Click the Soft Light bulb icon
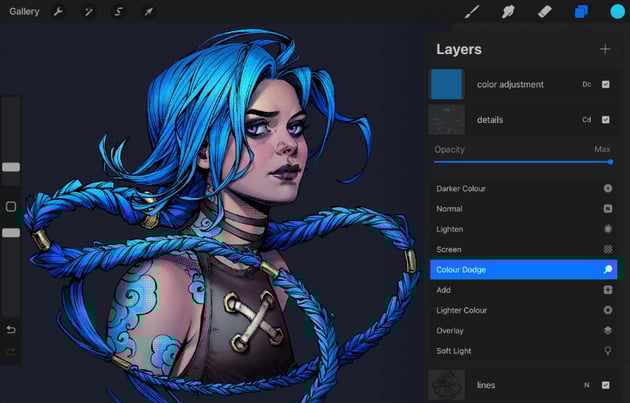The image size is (630, 403). pos(608,351)
